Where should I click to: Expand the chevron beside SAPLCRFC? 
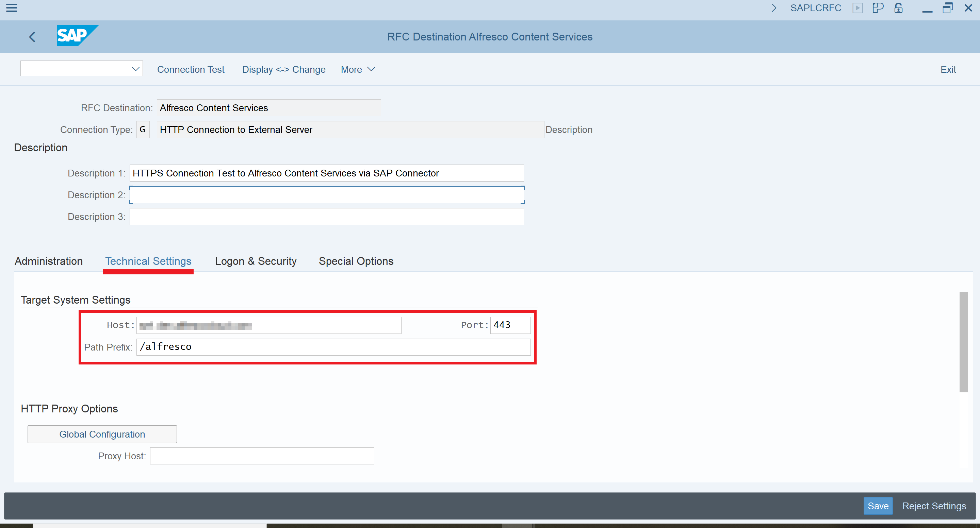(x=773, y=8)
